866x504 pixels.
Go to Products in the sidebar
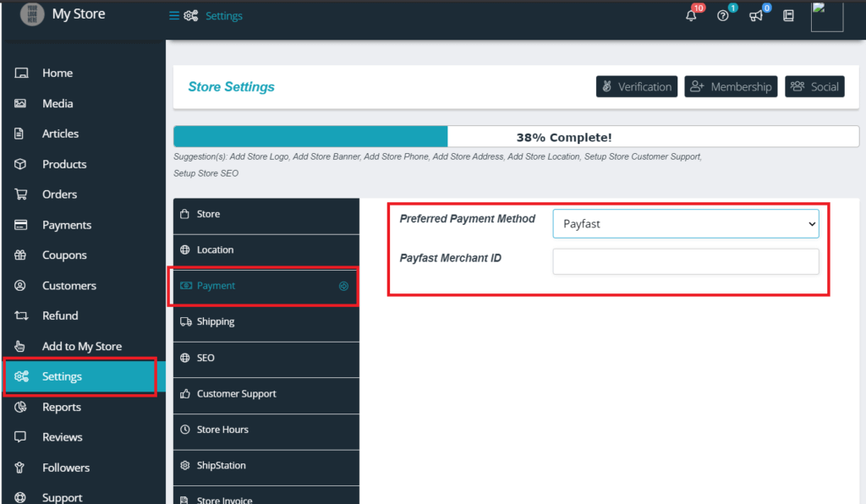point(64,164)
